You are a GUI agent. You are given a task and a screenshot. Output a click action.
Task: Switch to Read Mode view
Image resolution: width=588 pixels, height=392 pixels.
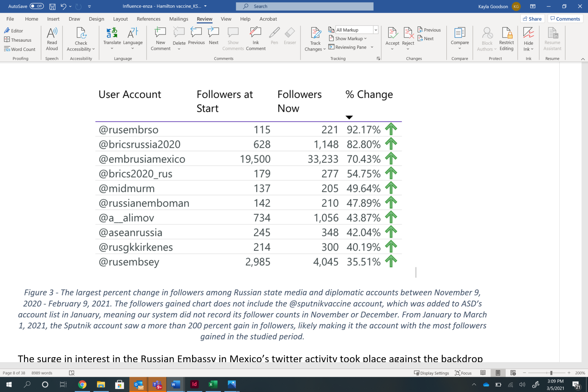tap(483, 373)
